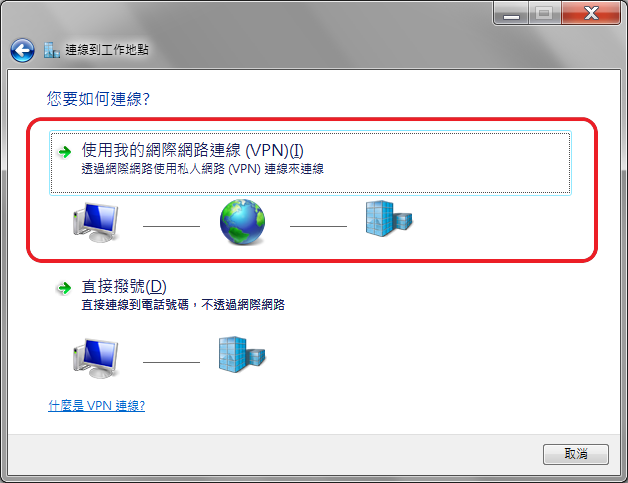Select 使用我的網際網路連線 (VPN) option
Screen dimensions: 628x483
point(310,163)
